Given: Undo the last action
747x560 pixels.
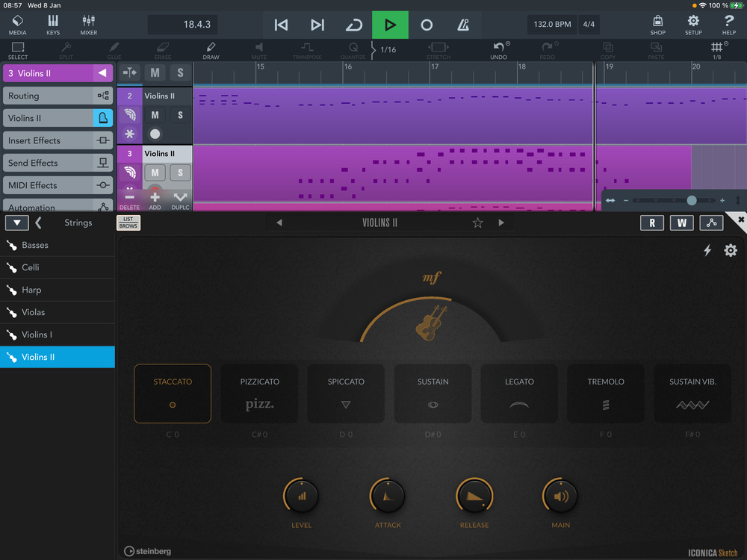Looking at the screenshot, I should point(499,51).
